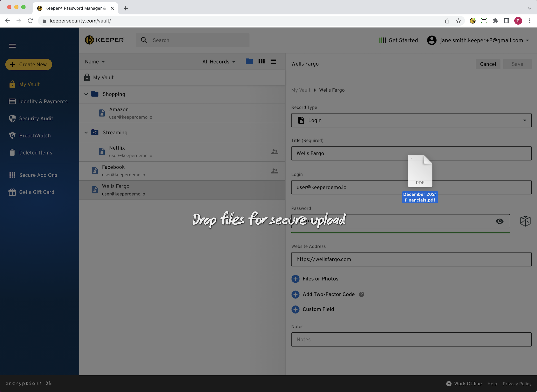This screenshot has width=537, height=392.
Task: Edit the Title field containing Wells Fargo
Action: point(411,153)
